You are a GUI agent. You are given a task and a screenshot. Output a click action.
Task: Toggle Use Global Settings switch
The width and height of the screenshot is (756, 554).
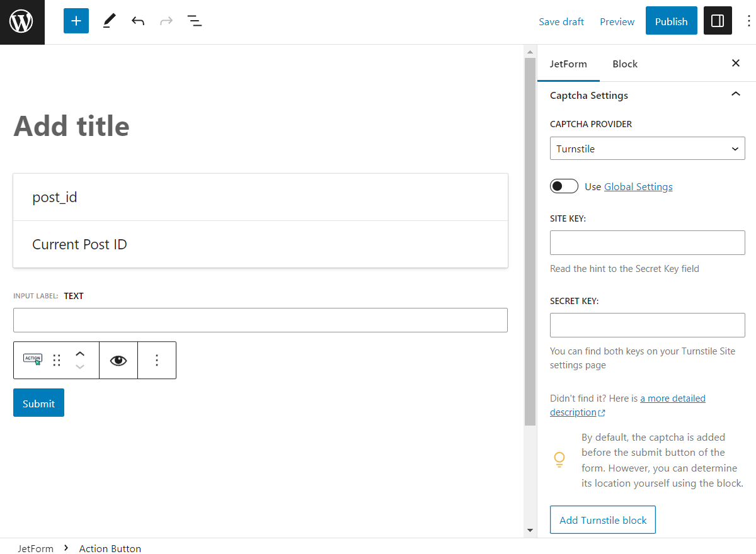coord(564,186)
